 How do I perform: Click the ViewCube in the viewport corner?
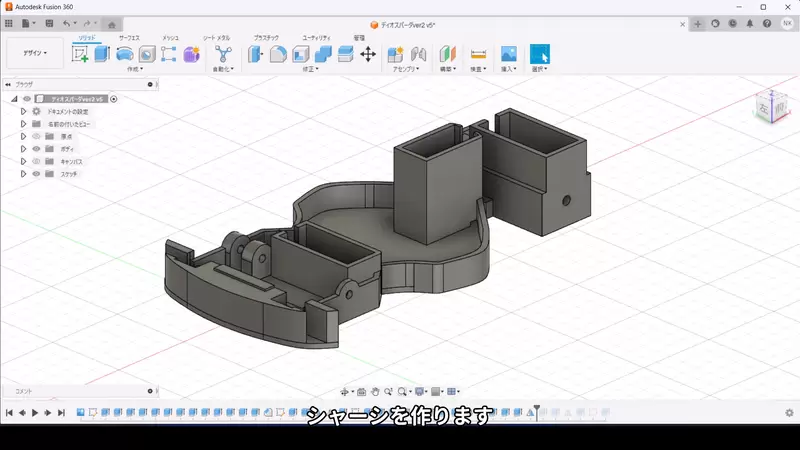[772, 107]
